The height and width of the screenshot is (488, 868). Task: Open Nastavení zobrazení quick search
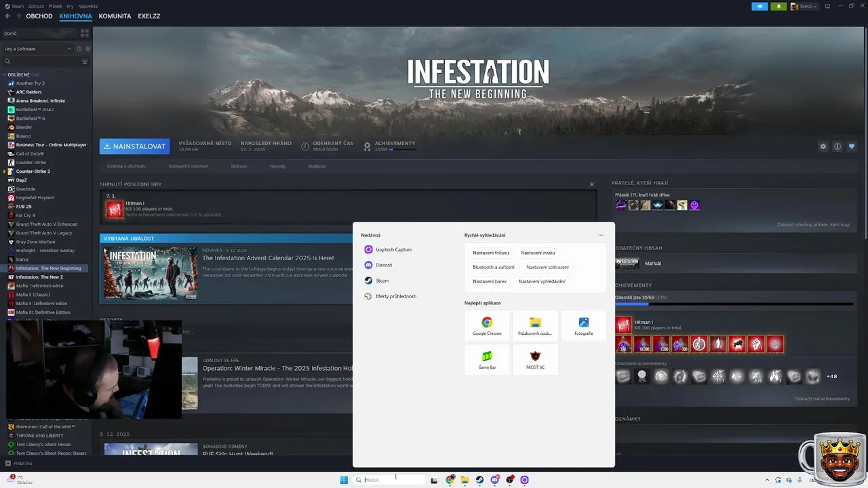tap(547, 267)
